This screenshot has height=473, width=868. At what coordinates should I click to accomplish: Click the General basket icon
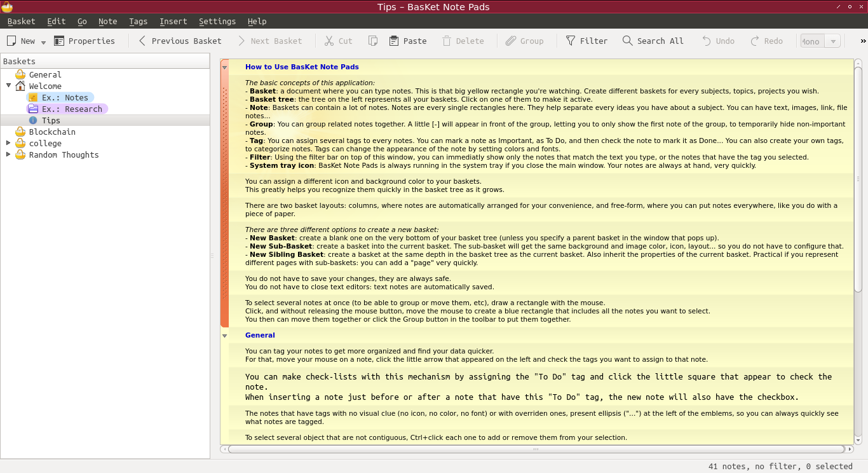[20, 74]
